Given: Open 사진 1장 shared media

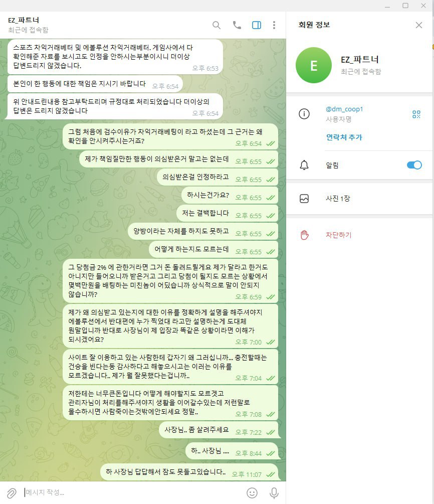Looking at the screenshot, I should tap(359, 199).
